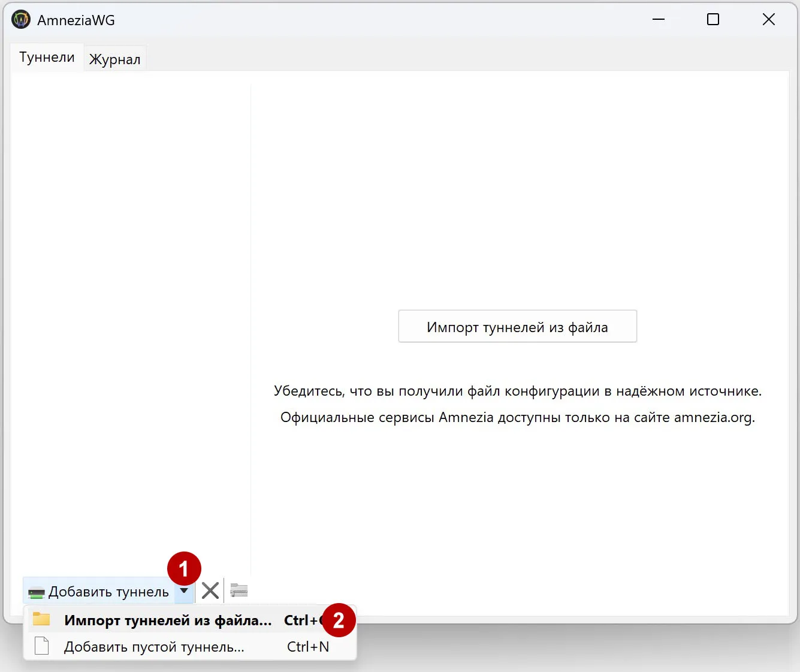
Task: Switch to the Журнал tab
Action: point(114,58)
